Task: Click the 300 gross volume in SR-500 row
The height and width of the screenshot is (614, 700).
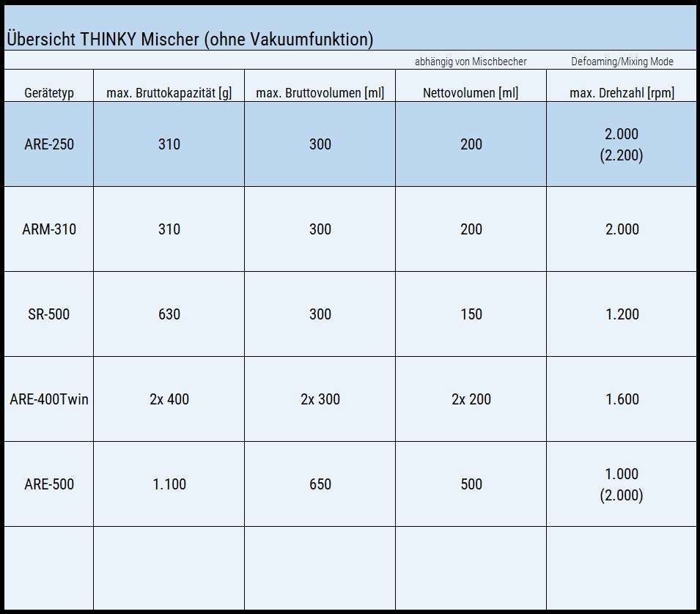Action: [320, 314]
